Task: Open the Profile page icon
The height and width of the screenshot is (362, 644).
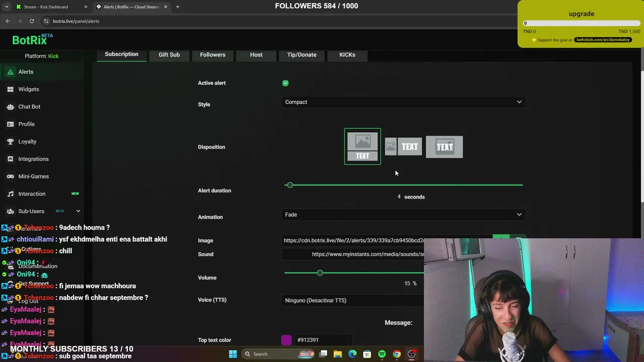Action: coord(10,124)
